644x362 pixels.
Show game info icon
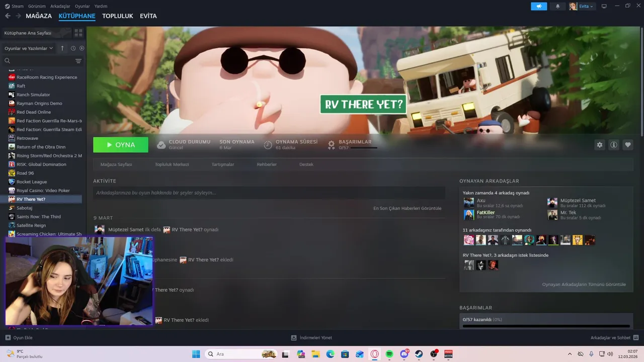[x=614, y=145]
